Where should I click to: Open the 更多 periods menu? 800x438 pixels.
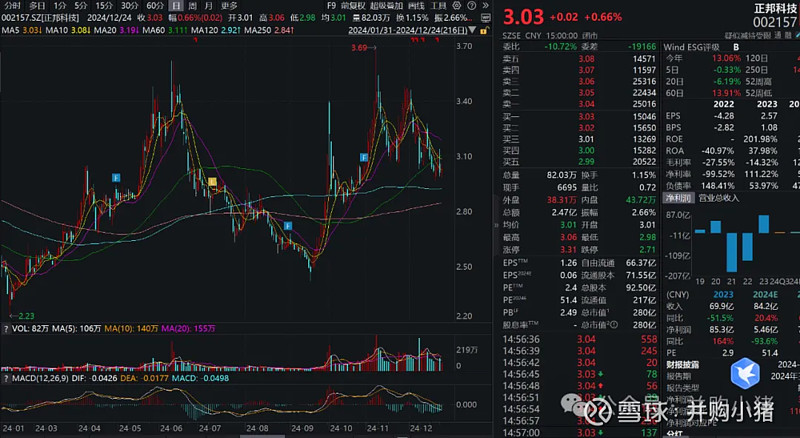coord(229,6)
